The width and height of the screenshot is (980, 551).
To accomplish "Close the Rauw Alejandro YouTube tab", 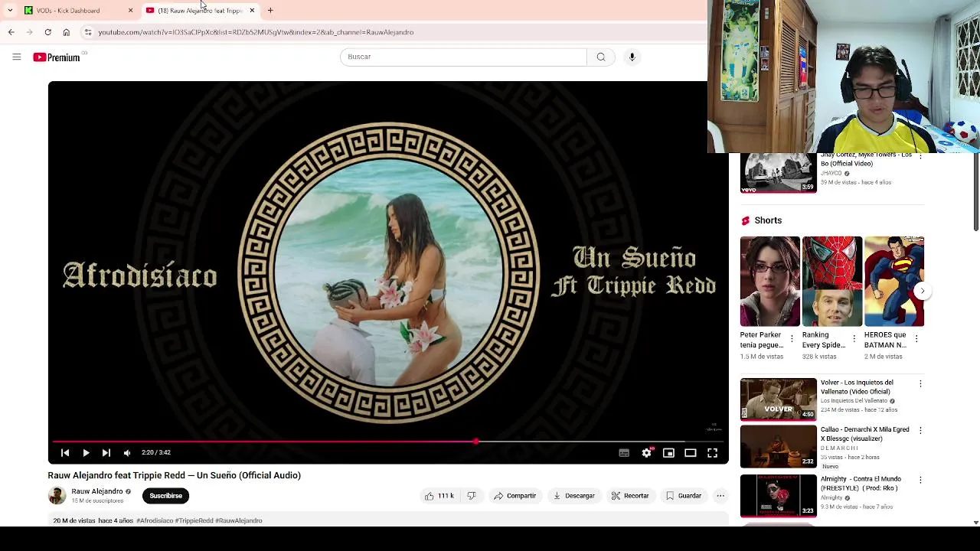I will (252, 11).
